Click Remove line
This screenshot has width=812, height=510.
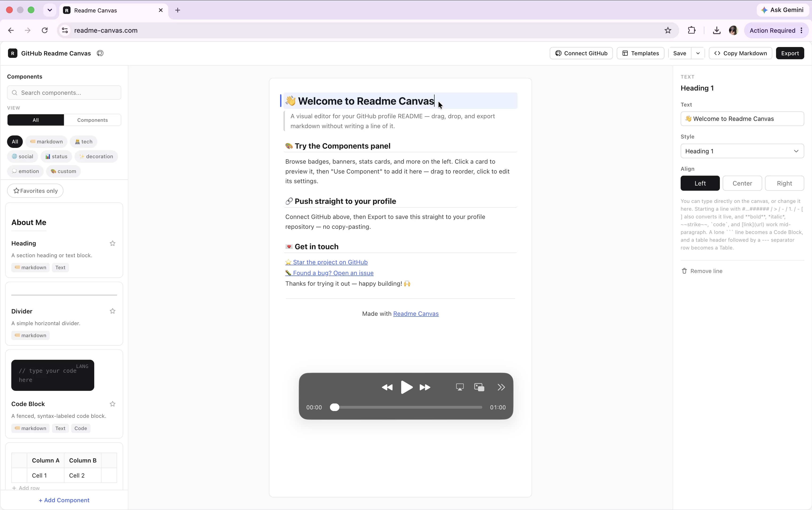coord(702,271)
